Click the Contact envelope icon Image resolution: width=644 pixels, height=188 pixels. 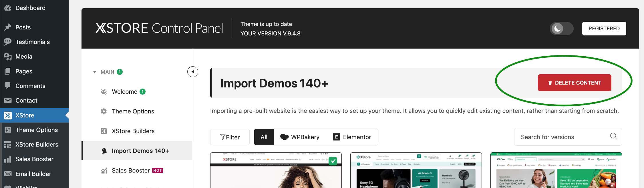pyautogui.click(x=8, y=101)
